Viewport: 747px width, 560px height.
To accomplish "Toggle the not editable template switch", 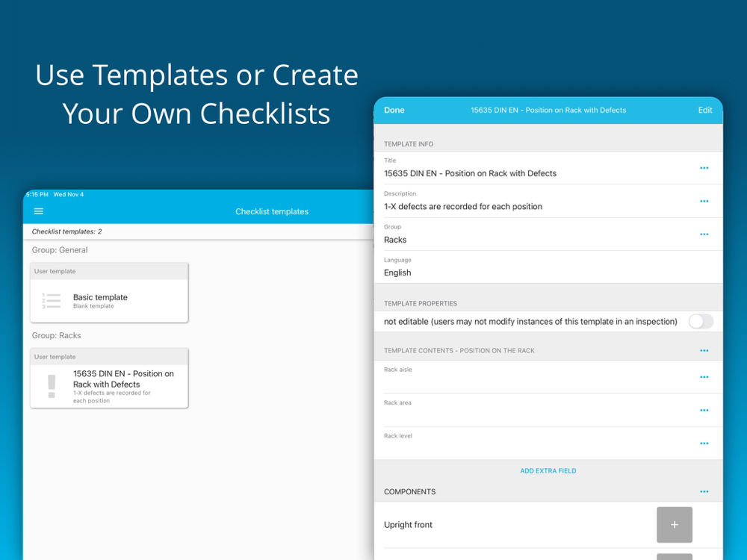I will (x=701, y=321).
